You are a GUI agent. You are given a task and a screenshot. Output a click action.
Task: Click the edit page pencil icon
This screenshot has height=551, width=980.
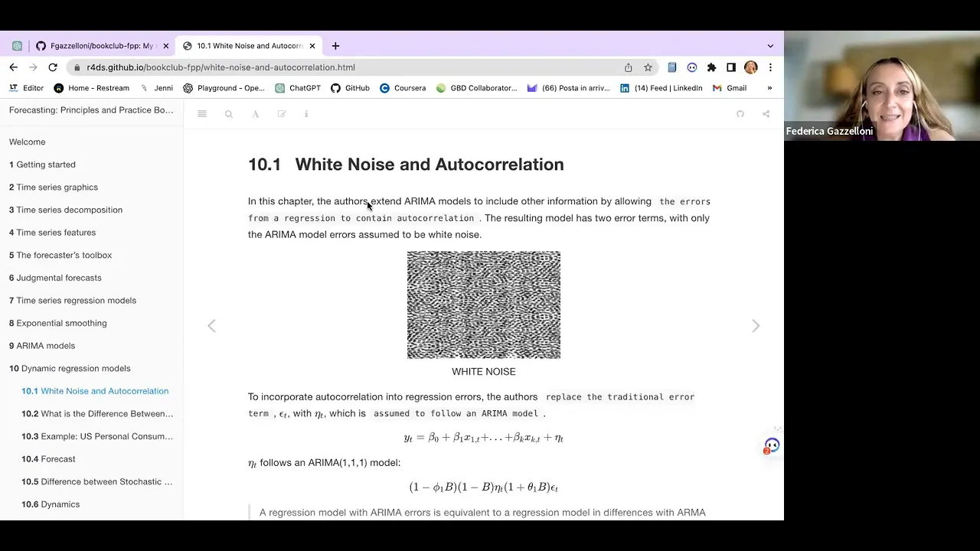coord(282,114)
